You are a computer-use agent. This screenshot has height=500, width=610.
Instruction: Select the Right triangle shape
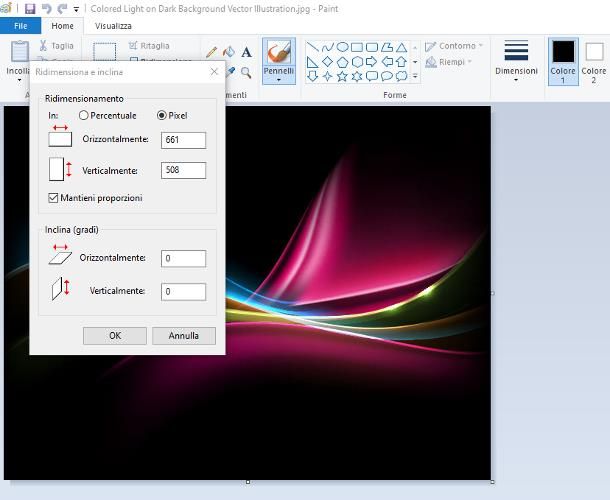(313, 61)
